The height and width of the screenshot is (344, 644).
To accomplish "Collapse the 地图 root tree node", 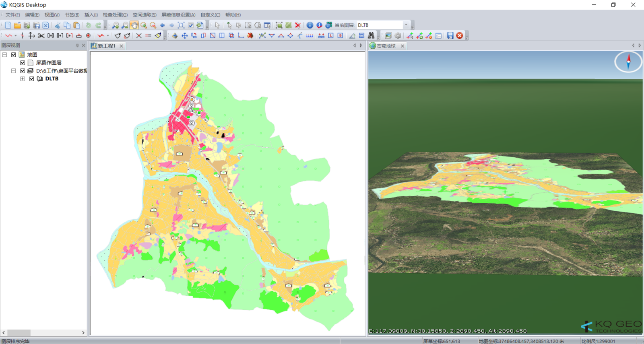I will pos(5,55).
